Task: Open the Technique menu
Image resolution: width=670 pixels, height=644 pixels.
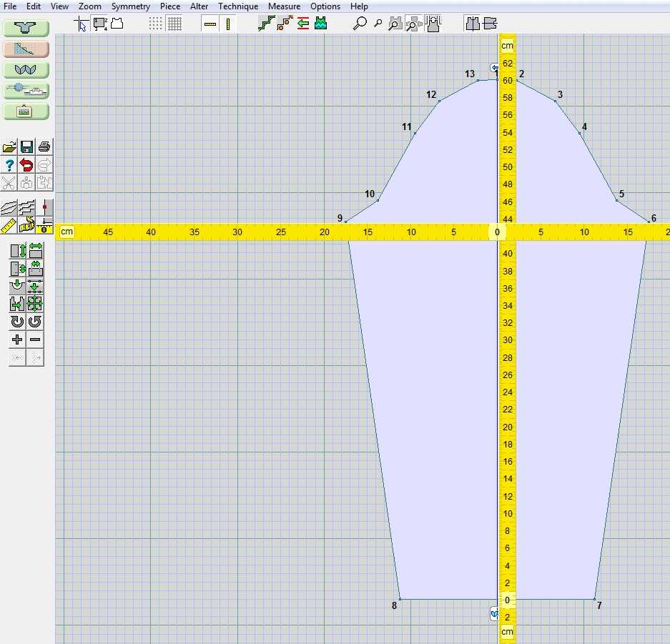Action: pos(238,6)
